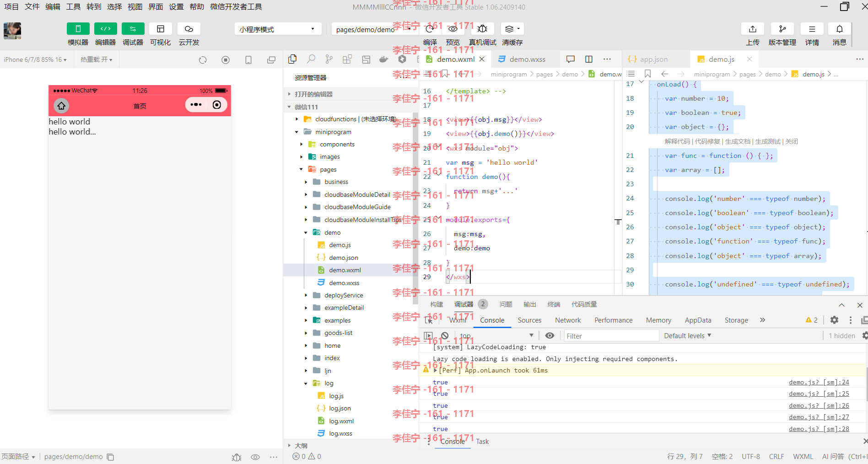This screenshot has width=868, height=464.
Task: Click the 解释代码 code lens link
Action: click(677, 141)
